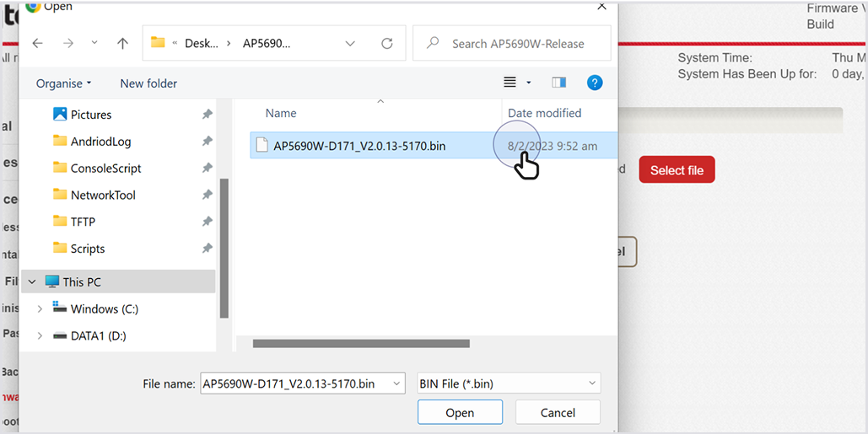Click the Desk... breadcrumb segment
This screenshot has height=434, width=868.
[x=202, y=44]
